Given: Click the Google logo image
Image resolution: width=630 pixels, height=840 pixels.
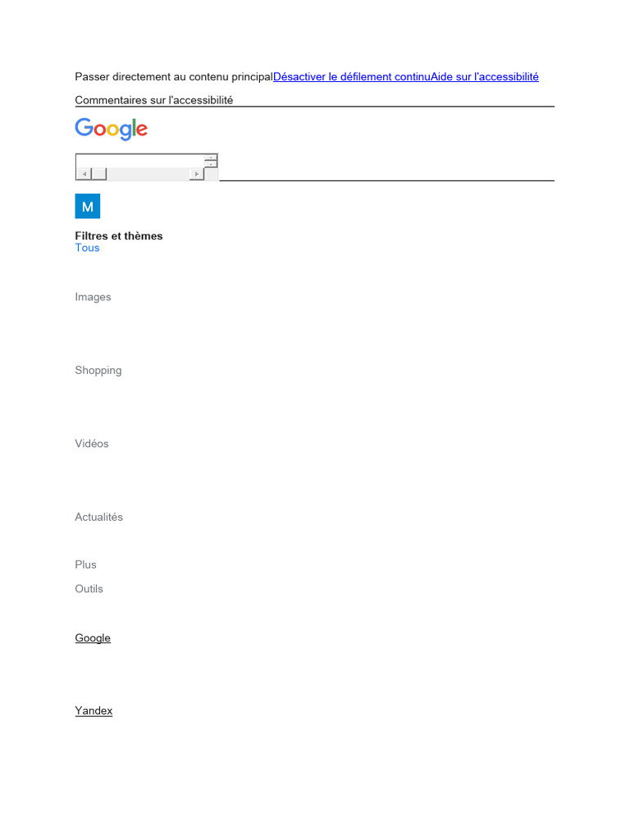Looking at the screenshot, I should [111, 129].
